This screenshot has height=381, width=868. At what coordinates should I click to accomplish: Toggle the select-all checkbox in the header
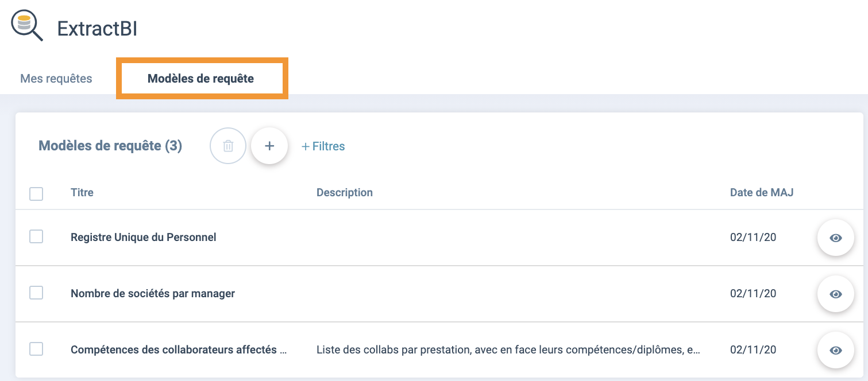pos(36,193)
